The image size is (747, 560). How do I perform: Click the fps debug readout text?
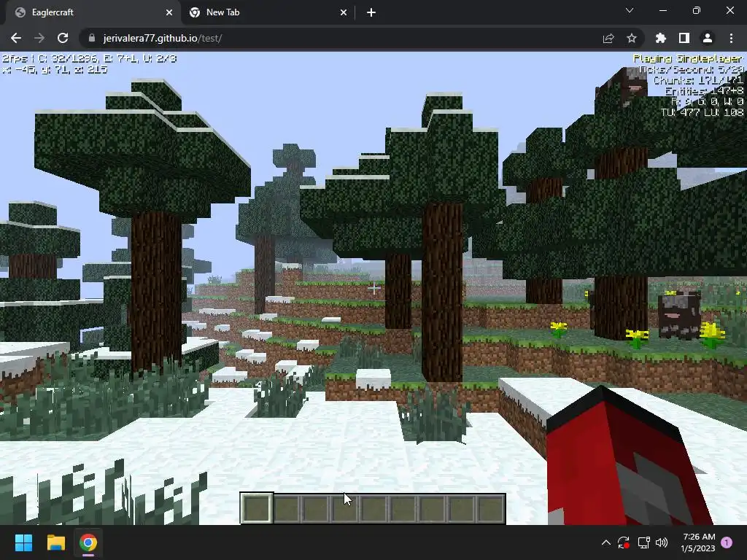(x=90, y=58)
